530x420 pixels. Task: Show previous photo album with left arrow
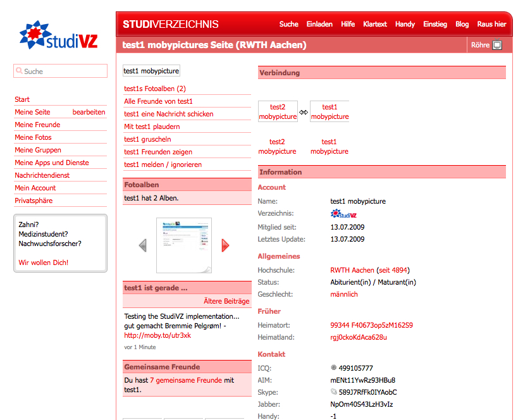pyautogui.click(x=143, y=245)
